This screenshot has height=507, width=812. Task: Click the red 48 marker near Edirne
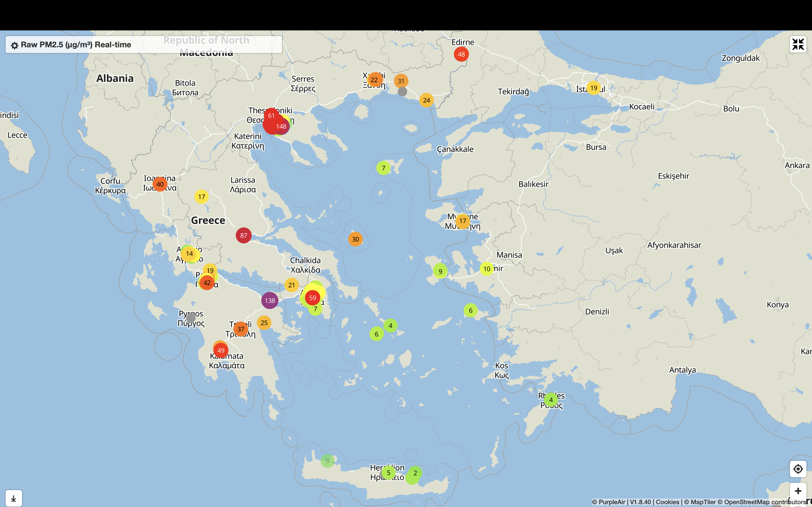click(x=461, y=54)
